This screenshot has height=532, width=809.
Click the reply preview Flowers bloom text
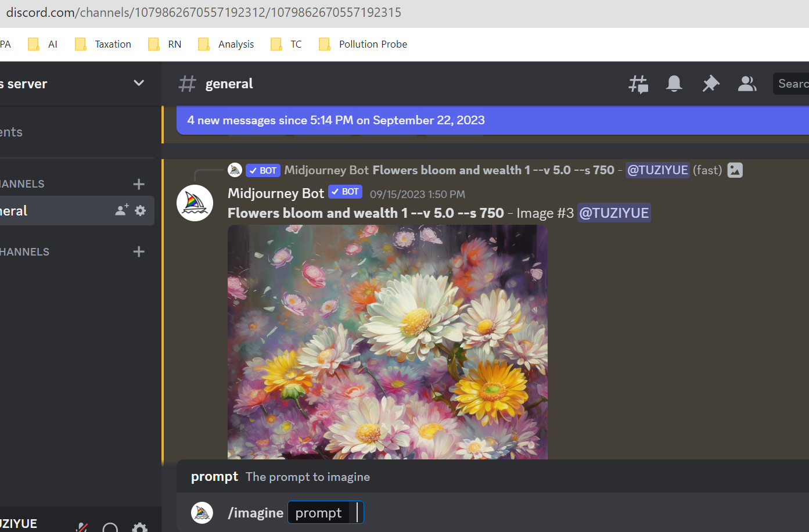point(493,170)
